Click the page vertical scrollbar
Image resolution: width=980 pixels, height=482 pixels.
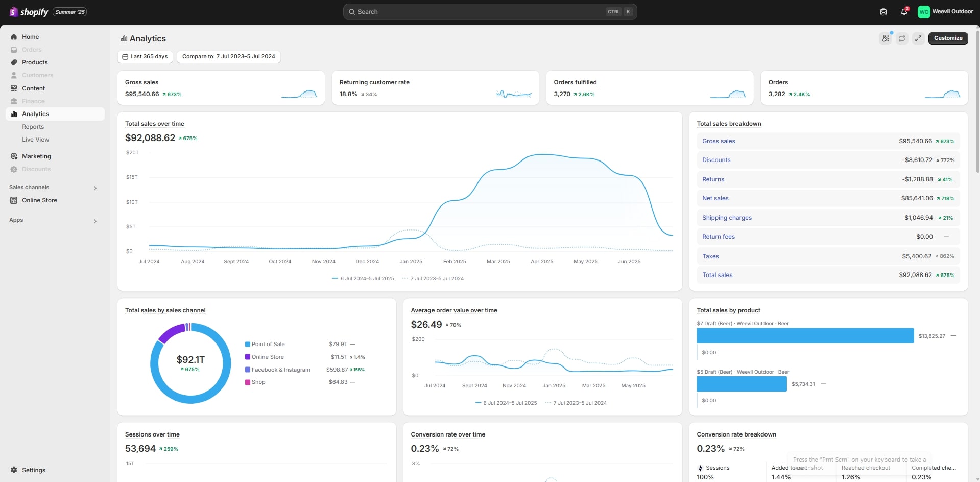[977, 102]
